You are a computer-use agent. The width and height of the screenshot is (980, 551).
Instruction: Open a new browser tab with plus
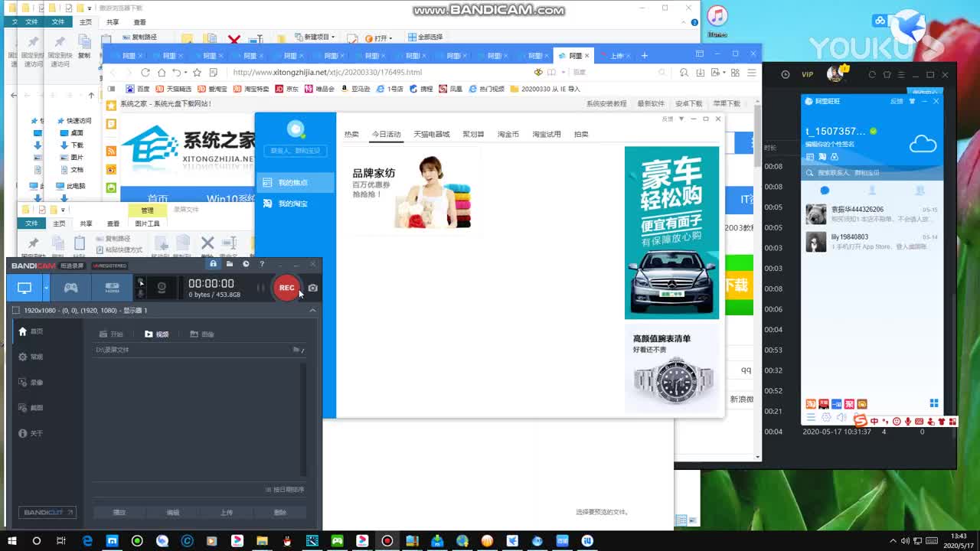click(x=645, y=55)
